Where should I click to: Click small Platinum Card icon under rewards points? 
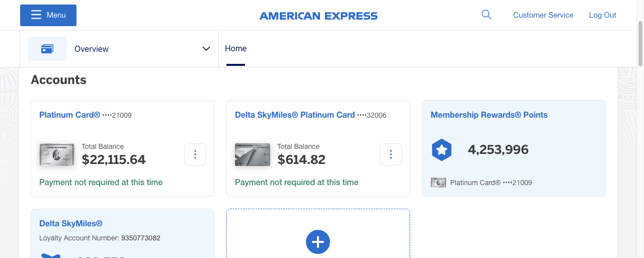(439, 183)
